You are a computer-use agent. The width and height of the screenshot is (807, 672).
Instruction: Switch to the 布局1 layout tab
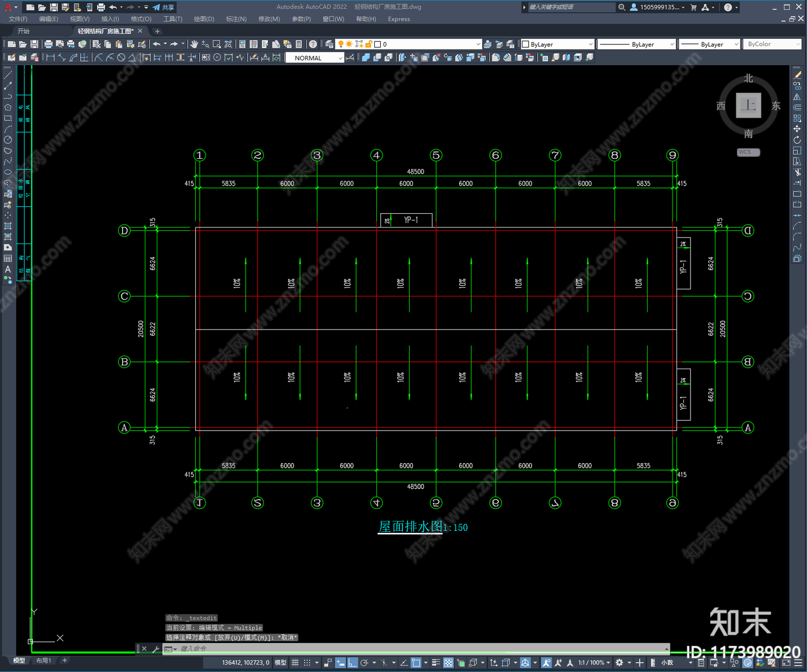[44, 660]
